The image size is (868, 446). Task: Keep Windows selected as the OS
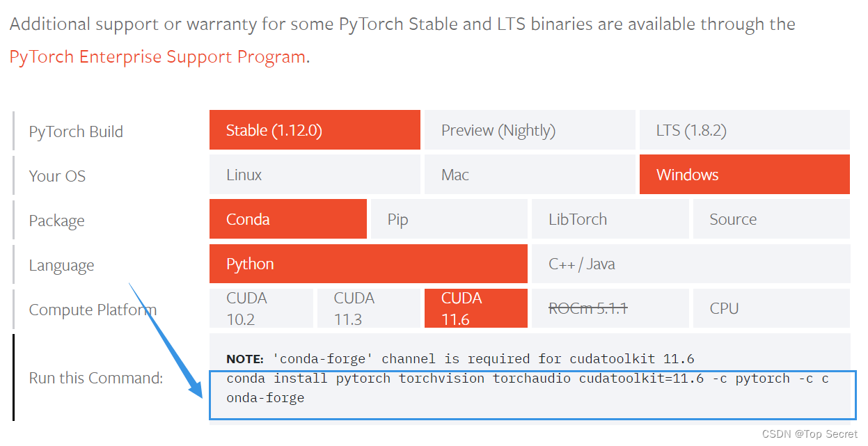click(x=743, y=174)
